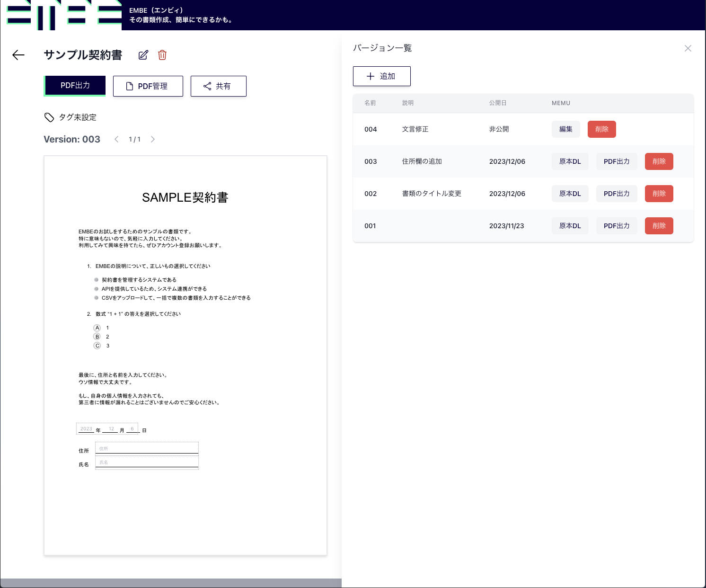Click the 説明 column header
The width and height of the screenshot is (706, 588).
pyautogui.click(x=408, y=103)
